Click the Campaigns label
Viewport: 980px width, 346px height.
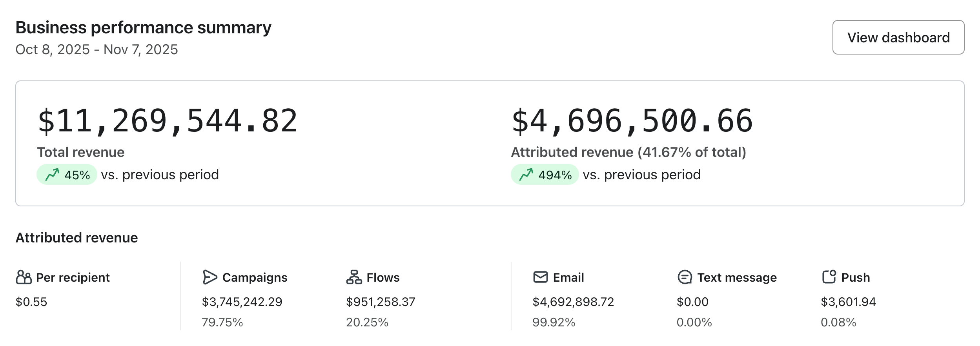[255, 278]
